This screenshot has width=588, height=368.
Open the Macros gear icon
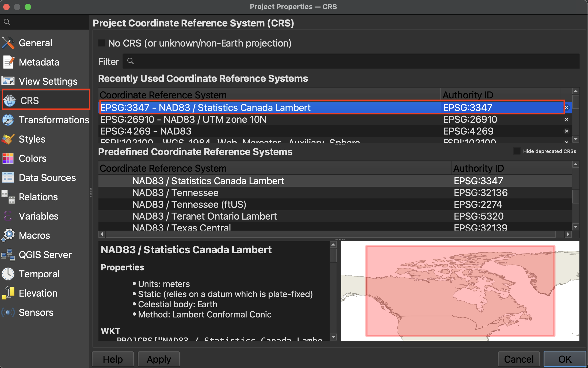[8, 235]
